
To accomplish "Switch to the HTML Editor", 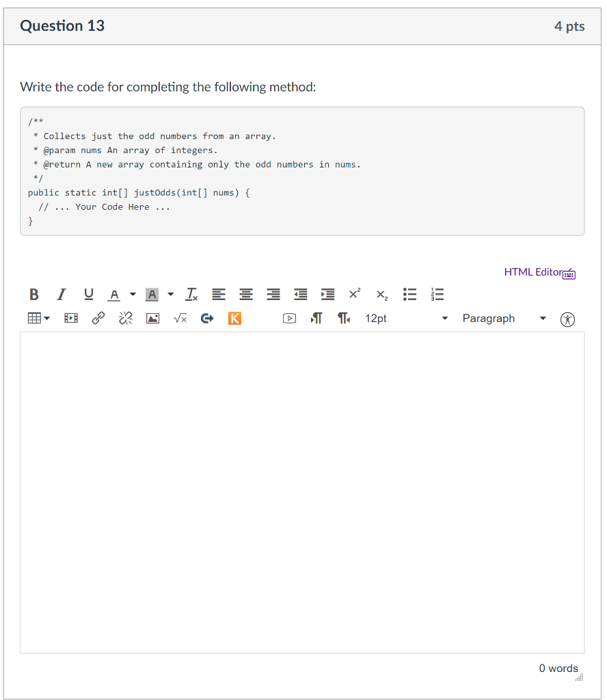I will 532,272.
